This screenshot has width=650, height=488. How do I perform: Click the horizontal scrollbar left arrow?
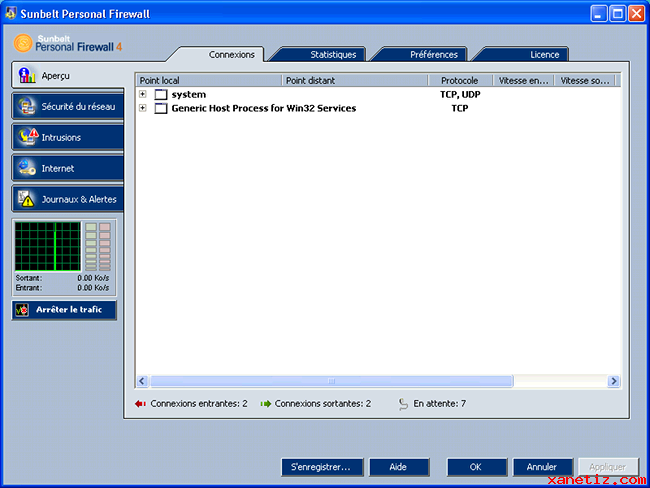pyautogui.click(x=142, y=381)
